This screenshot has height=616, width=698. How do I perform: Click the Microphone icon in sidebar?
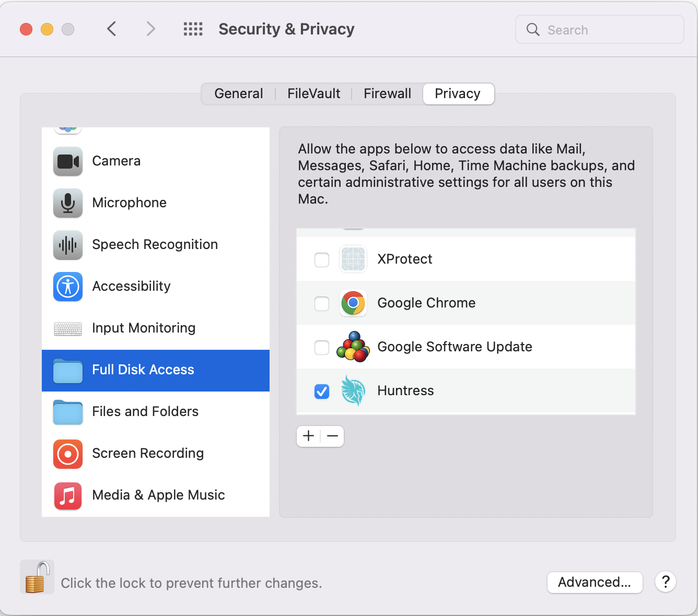click(x=67, y=203)
